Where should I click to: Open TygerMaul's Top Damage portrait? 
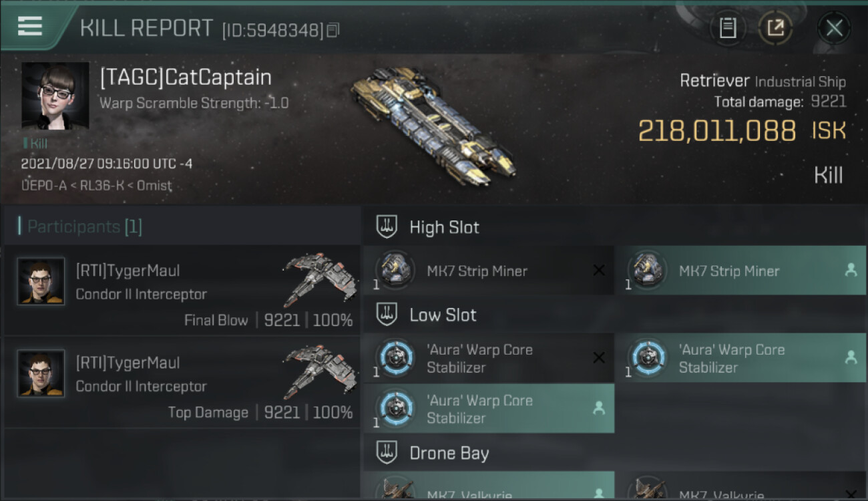click(41, 374)
